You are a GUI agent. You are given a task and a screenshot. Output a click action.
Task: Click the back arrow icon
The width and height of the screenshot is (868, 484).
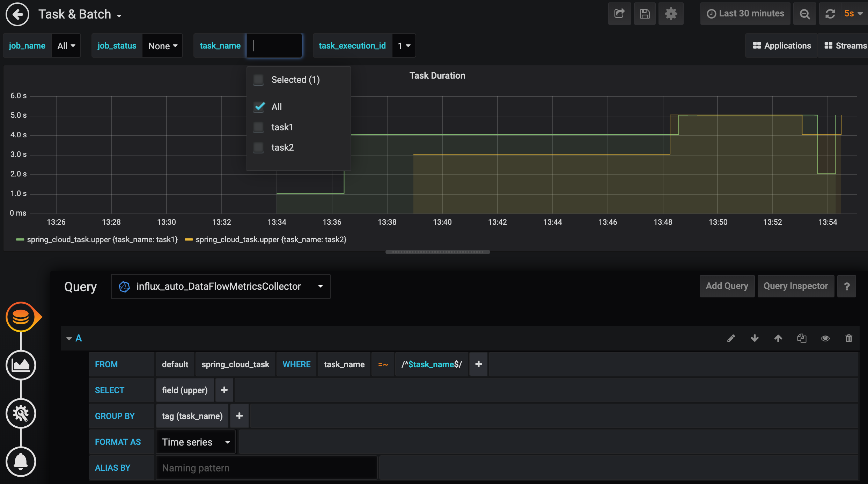[17, 14]
